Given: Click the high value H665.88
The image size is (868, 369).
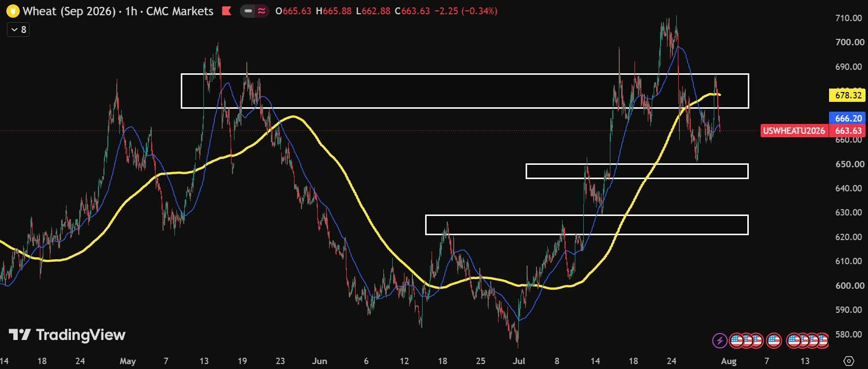Looking at the screenshot, I should [334, 11].
